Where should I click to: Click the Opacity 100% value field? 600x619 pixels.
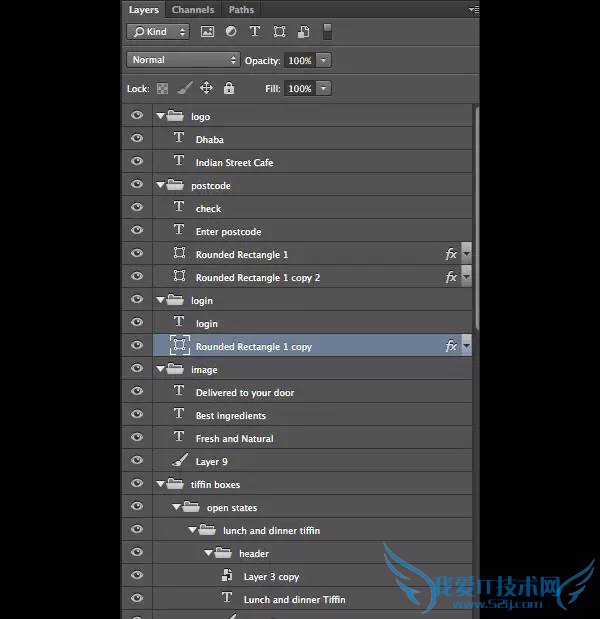[300, 60]
